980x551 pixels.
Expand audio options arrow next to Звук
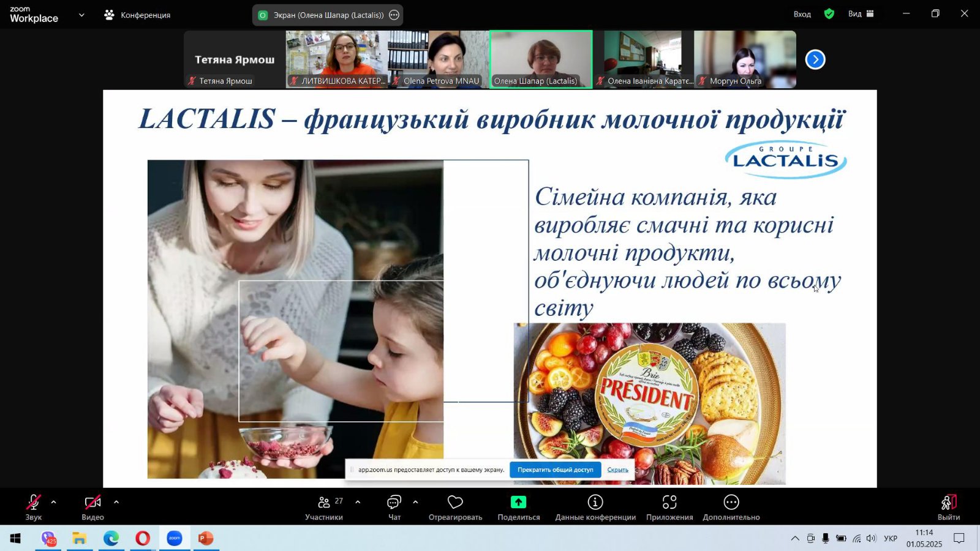53,502
